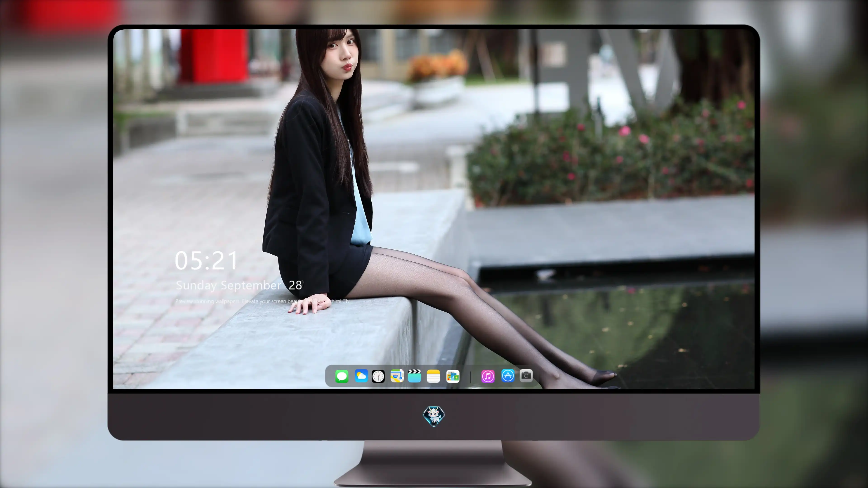Open the Videos clapperboard app icon
The width and height of the screenshot is (868, 488).
point(415,376)
